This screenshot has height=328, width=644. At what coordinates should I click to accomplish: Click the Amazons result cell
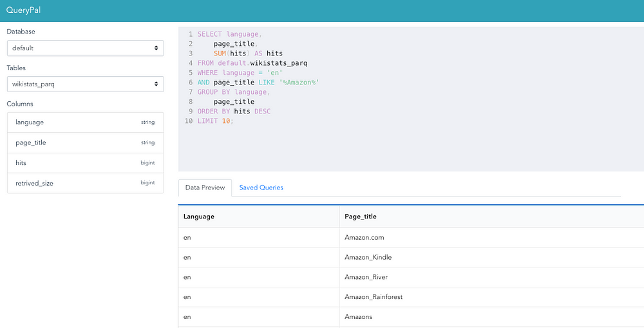[x=491, y=316]
